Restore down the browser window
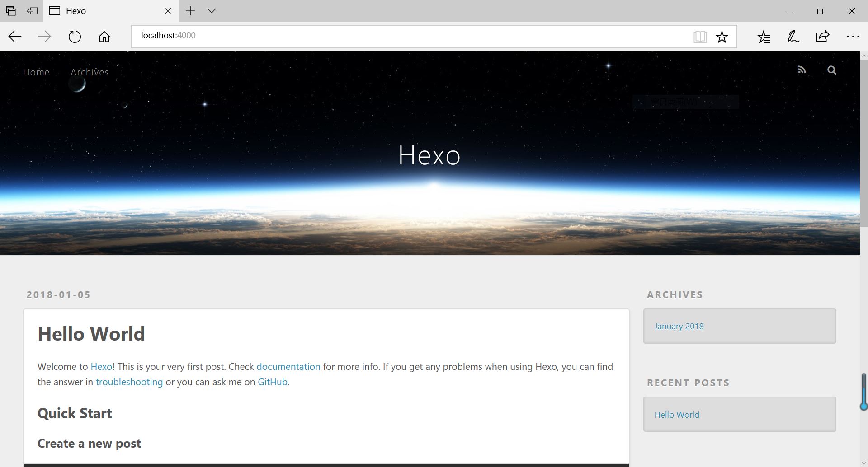Image resolution: width=868 pixels, height=467 pixels. [821, 11]
